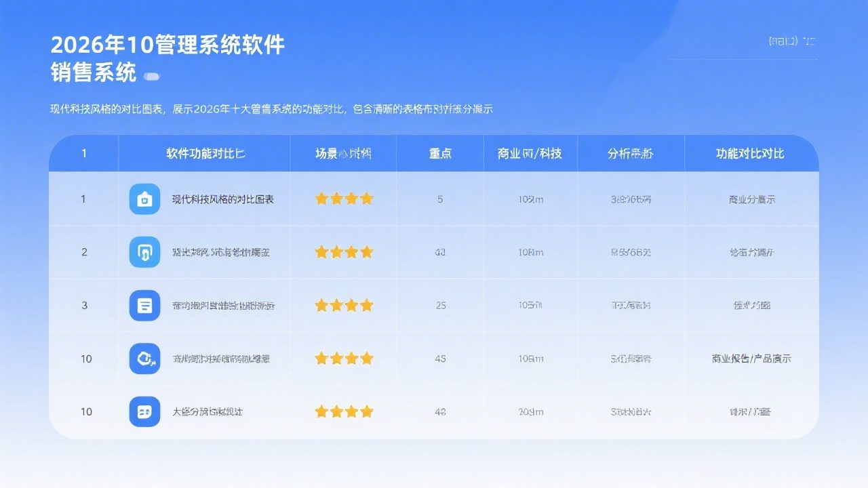
Task: Toggle the third star rating in row 4
Action: coord(351,358)
